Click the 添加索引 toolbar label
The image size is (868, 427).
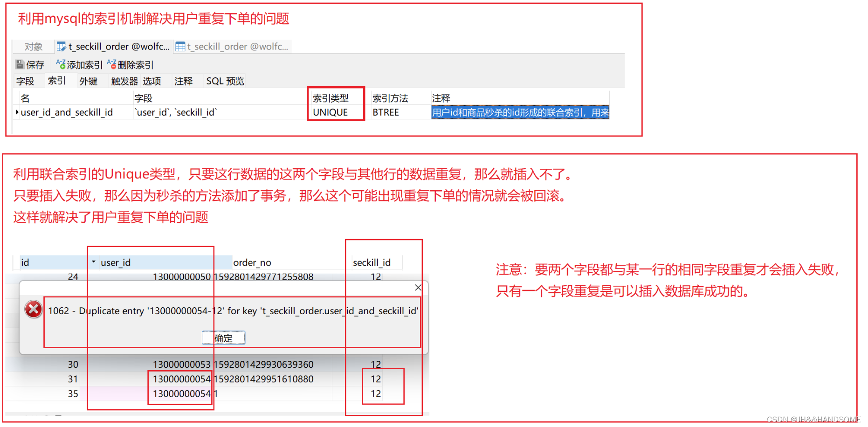pyautogui.click(x=84, y=65)
